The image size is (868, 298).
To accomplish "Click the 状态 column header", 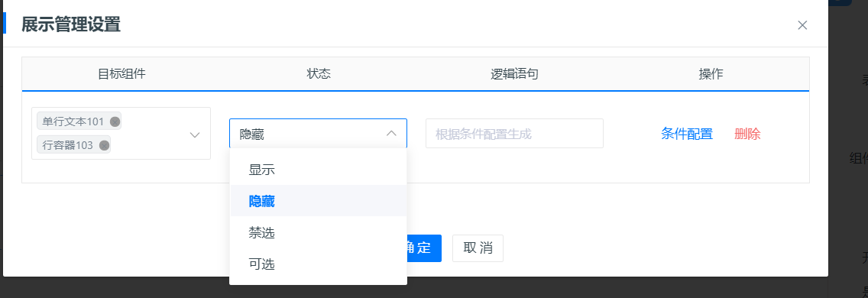I will coord(319,73).
